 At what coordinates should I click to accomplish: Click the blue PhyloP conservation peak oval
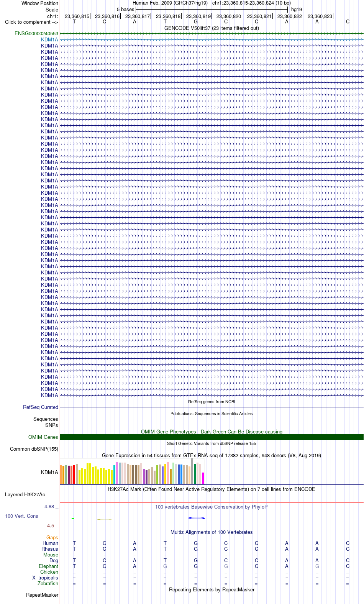(196, 518)
